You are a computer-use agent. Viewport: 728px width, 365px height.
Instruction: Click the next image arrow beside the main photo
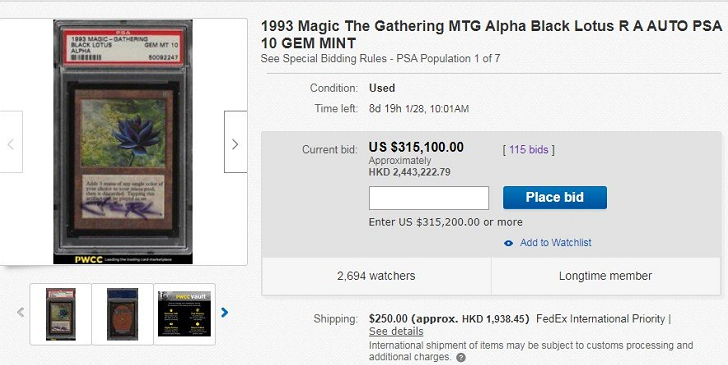235,142
